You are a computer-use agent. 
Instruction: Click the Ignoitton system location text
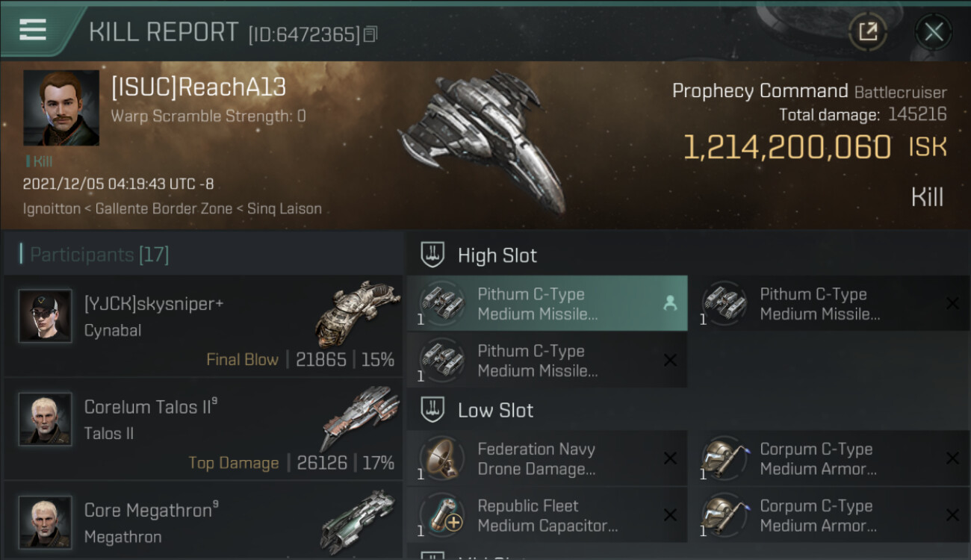52,209
